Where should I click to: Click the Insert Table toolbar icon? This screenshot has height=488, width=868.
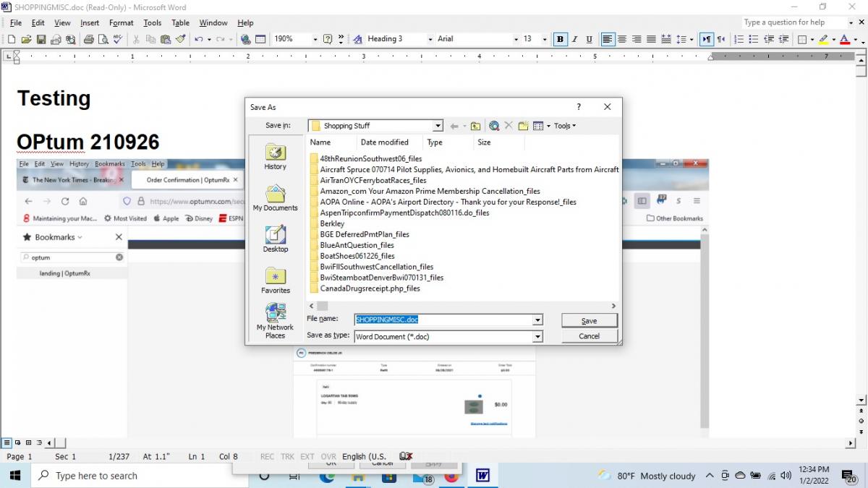(260, 39)
